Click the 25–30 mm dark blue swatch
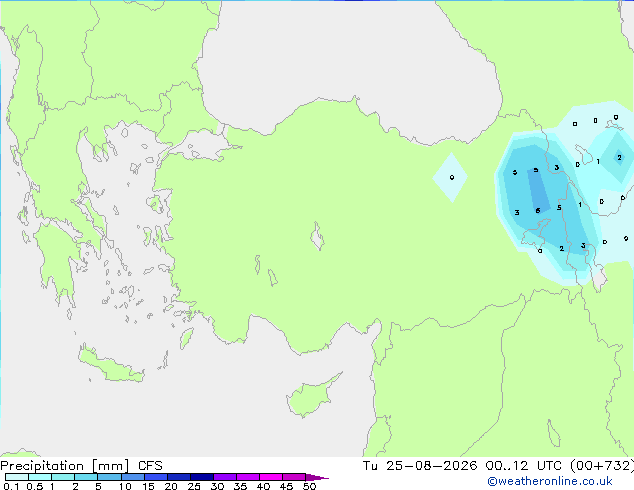The image size is (634, 490). [201, 477]
